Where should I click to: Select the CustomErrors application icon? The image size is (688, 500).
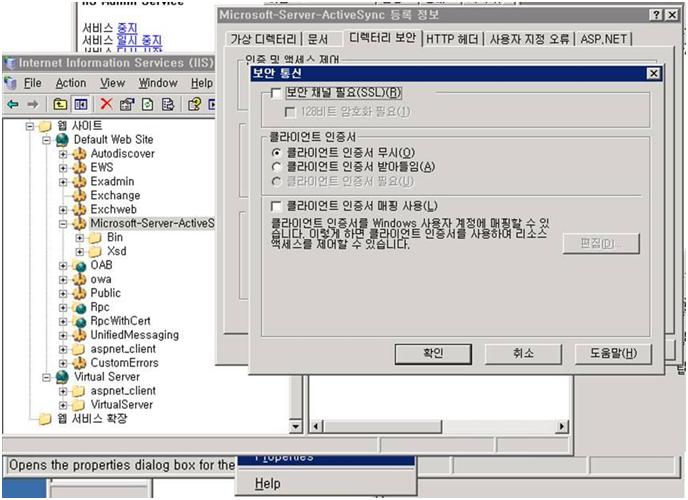(x=79, y=363)
